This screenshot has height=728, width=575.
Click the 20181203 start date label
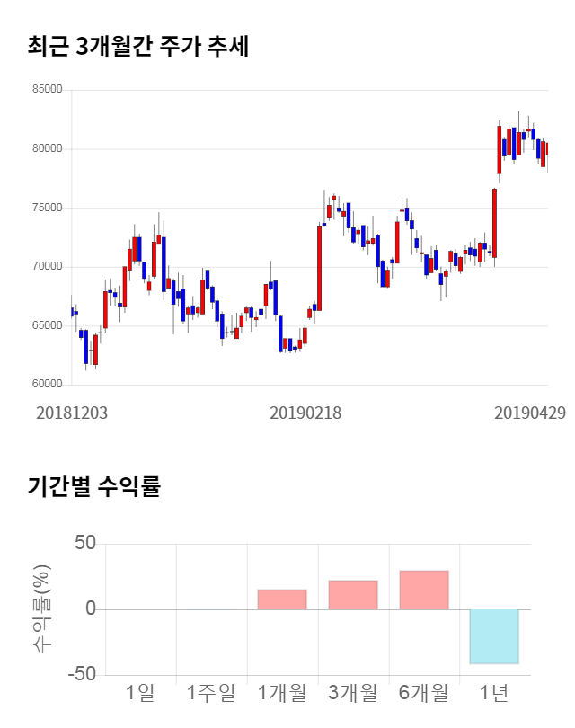click(x=72, y=413)
